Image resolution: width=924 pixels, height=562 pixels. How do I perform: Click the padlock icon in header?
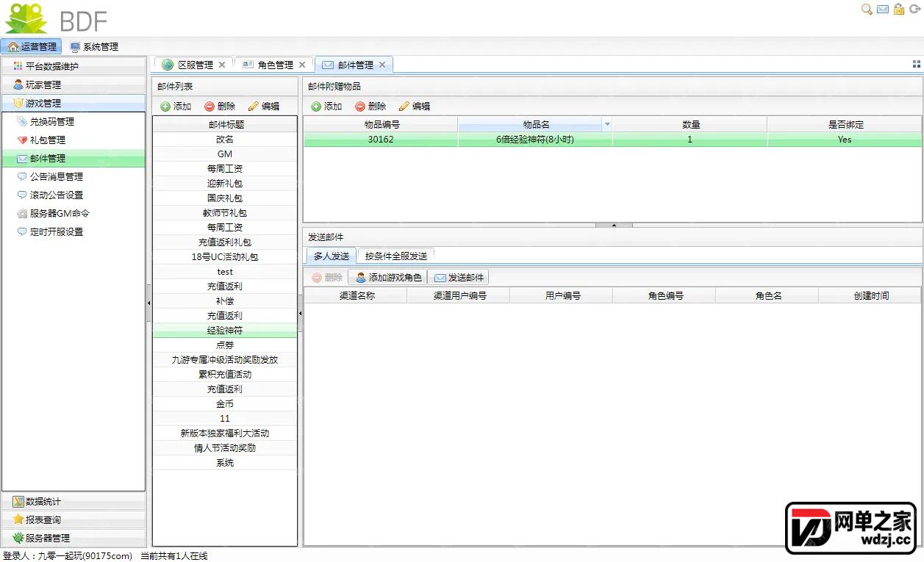[899, 10]
